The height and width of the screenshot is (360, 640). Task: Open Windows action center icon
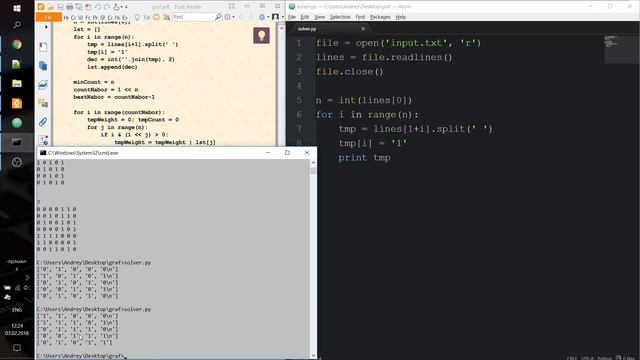pos(17,348)
